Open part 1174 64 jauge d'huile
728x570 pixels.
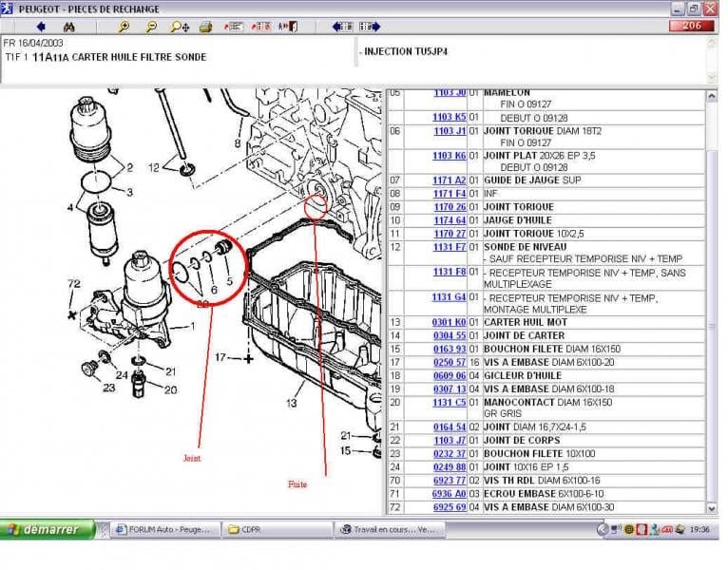click(450, 220)
